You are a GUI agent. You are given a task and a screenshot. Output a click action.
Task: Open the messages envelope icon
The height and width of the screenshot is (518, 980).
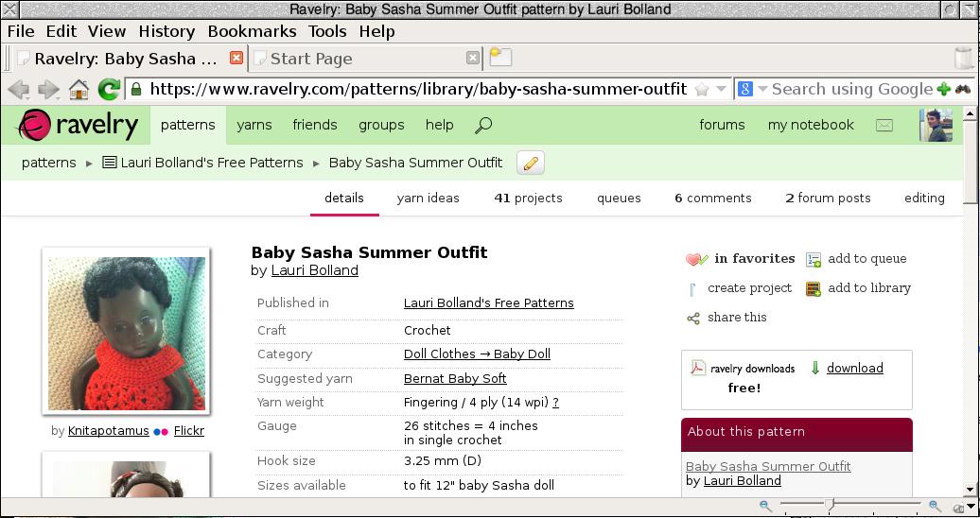pyautogui.click(x=884, y=125)
